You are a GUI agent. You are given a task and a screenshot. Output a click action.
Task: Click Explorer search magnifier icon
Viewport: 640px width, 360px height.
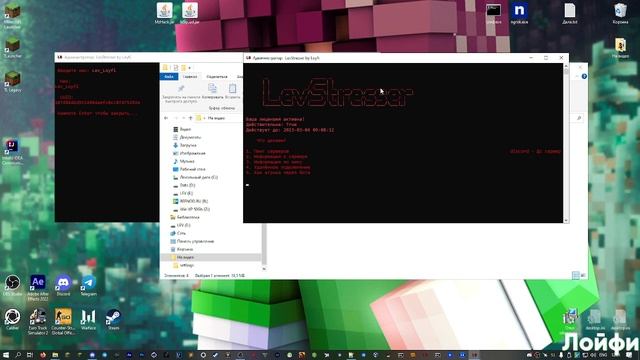click(579, 118)
